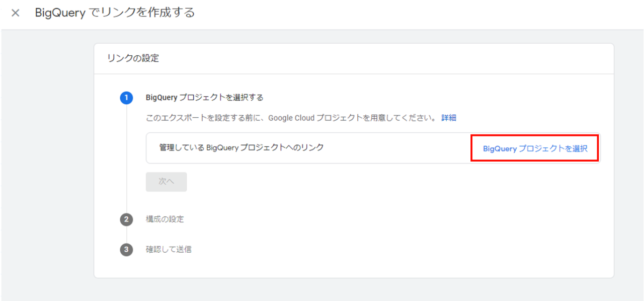The width and height of the screenshot is (644, 301).
Task: Click the step 1 number circle
Action: [x=126, y=98]
